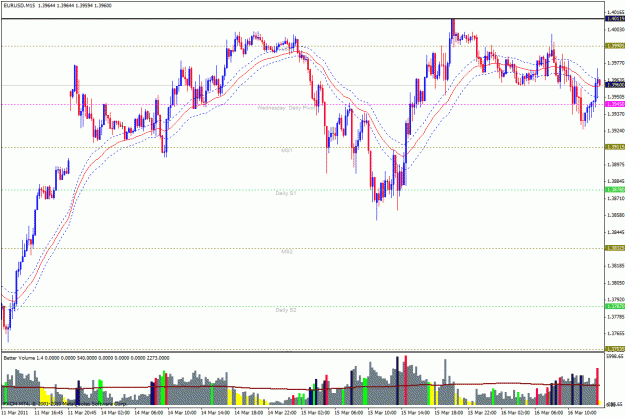Image resolution: width=625 pixels, height=417 pixels.
Task: Click the '15 Mar 18:00' time axis label
Action: click(x=449, y=413)
